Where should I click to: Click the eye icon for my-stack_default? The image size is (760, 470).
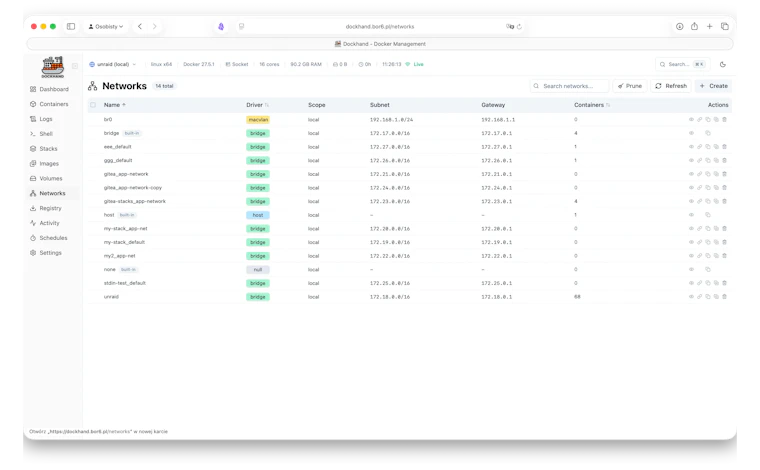coord(691,242)
